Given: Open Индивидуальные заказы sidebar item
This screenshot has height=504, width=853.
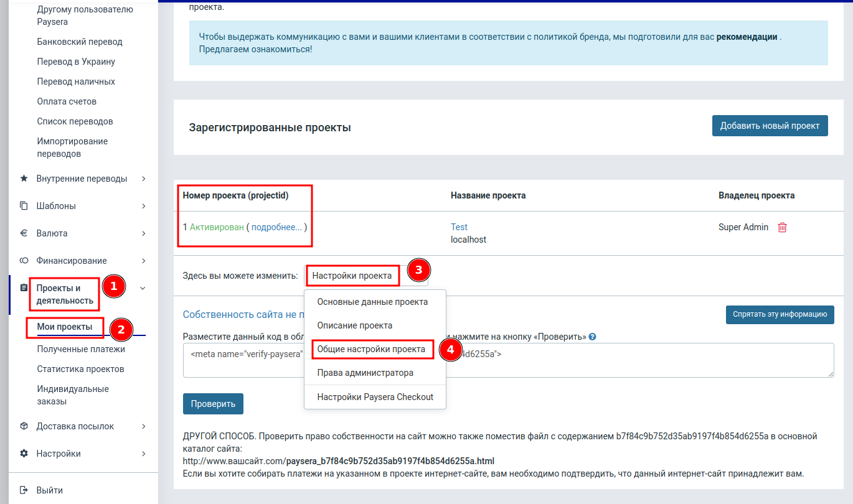Looking at the screenshot, I should [x=73, y=395].
